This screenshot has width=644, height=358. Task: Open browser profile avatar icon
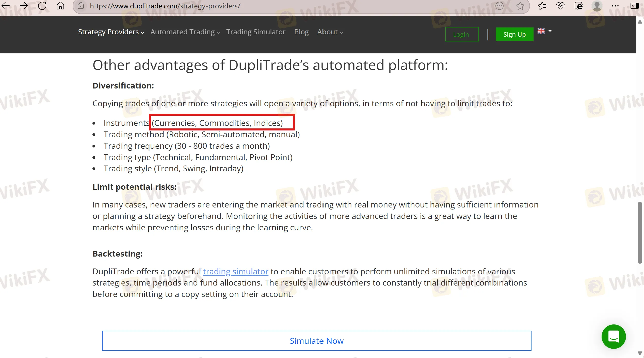pos(597,6)
